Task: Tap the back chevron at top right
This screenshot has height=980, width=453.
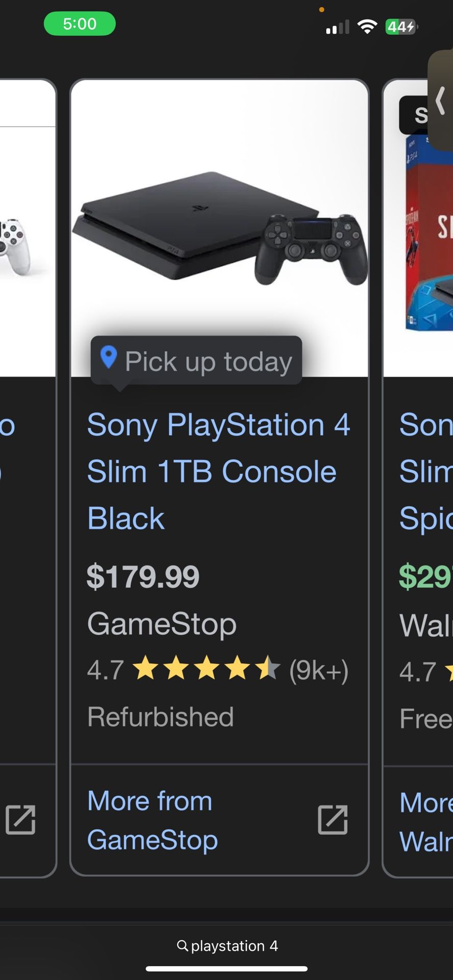Action: (440, 101)
